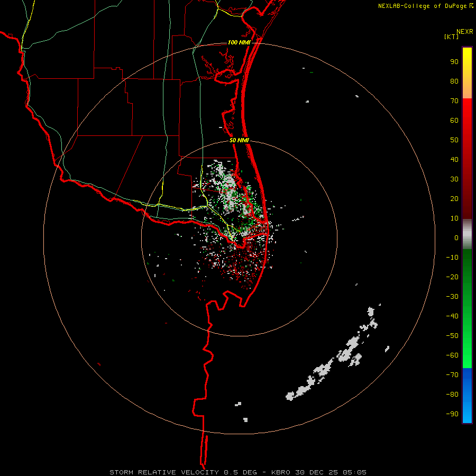The image size is (476, 476).
Task: Select the Storm Relative Velocity caption text
Action: point(237,472)
